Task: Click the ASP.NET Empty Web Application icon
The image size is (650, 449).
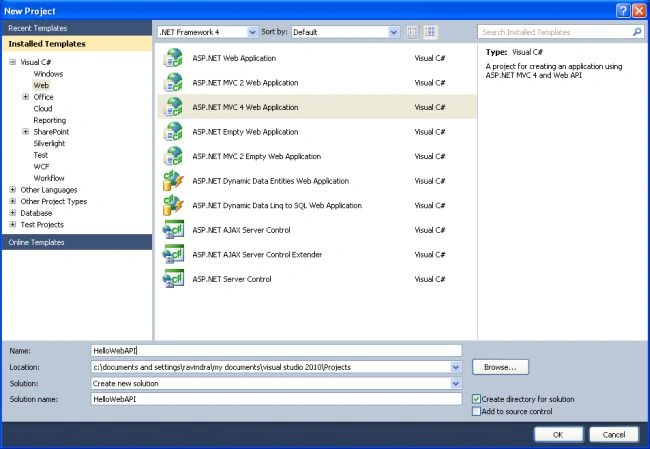Action: 173,131
